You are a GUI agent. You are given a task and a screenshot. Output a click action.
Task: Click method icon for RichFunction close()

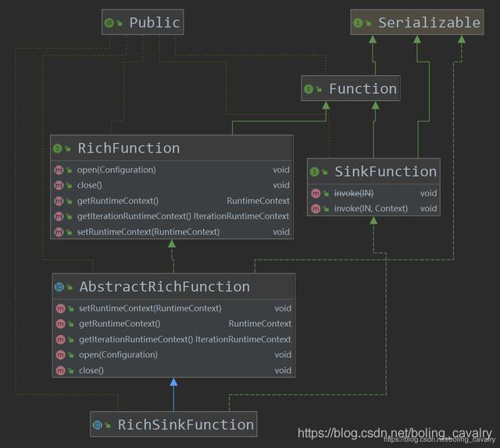pos(59,185)
